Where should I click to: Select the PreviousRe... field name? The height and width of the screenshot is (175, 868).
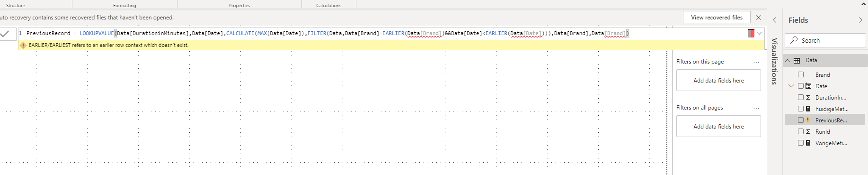point(831,120)
